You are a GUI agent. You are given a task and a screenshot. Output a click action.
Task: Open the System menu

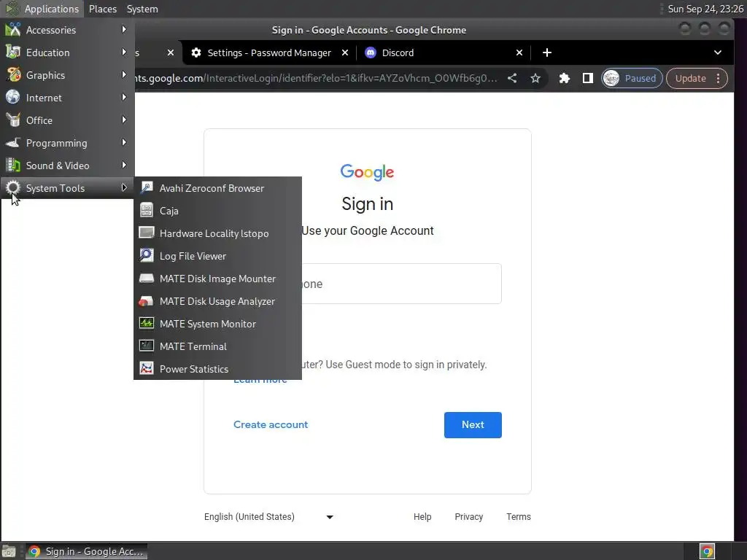pos(142,9)
